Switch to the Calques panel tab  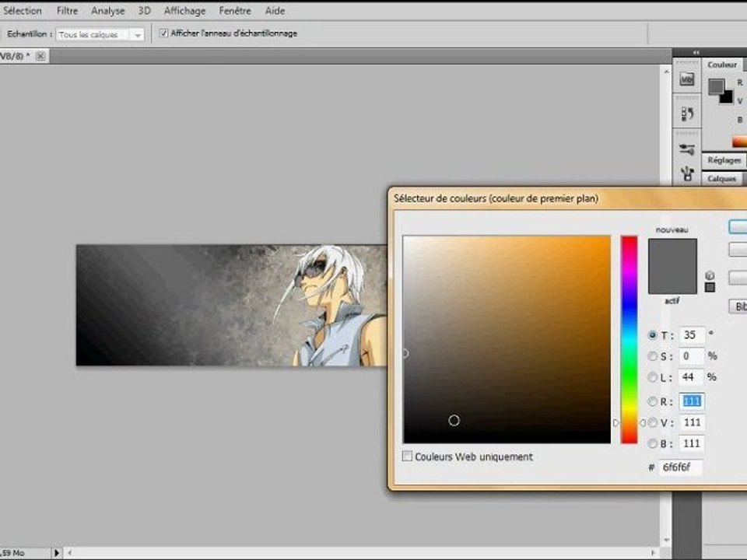722,179
